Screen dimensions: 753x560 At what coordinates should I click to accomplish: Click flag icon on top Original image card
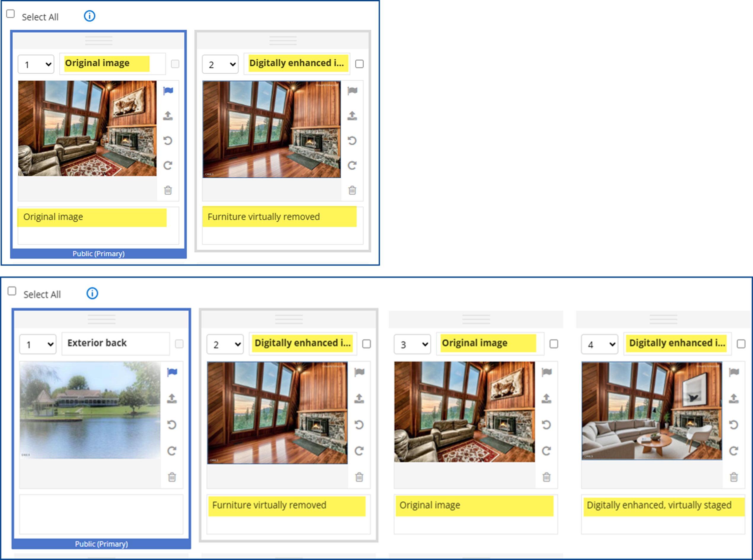[168, 91]
